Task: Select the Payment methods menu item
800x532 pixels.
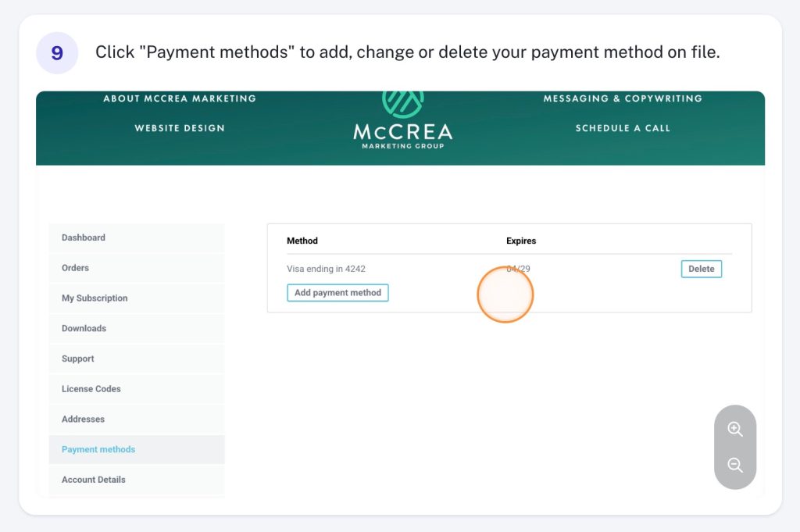Action: tap(137, 449)
